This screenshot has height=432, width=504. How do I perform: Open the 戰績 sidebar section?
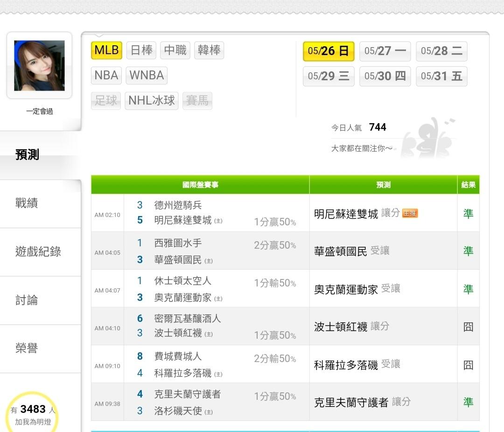40,203
